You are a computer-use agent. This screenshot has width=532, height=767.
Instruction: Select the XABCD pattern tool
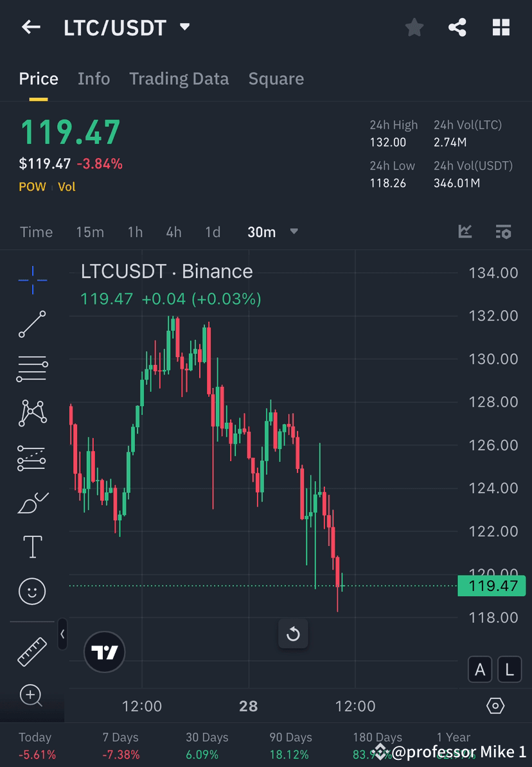(32, 413)
